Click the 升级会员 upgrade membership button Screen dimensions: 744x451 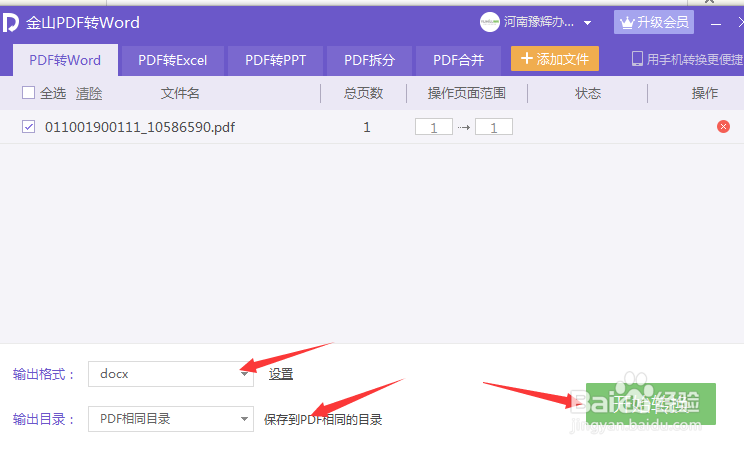[654, 22]
